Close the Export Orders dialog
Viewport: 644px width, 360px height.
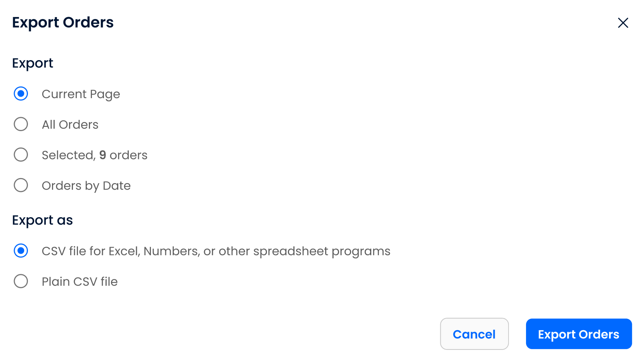pyautogui.click(x=623, y=23)
